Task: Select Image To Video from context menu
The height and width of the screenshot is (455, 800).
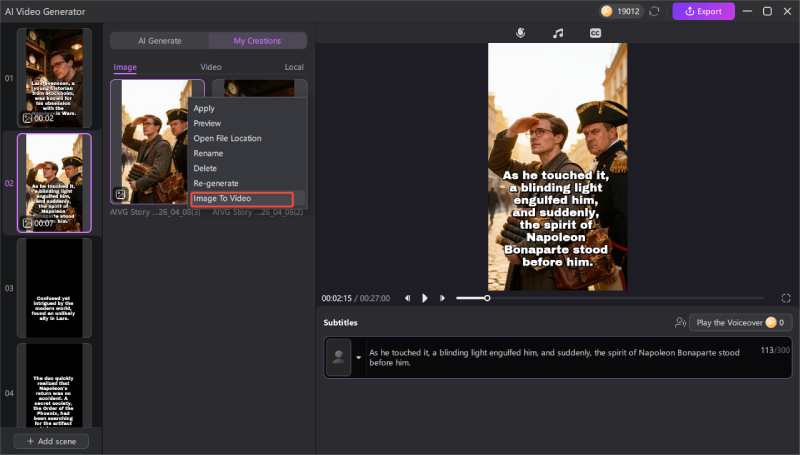Action: 222,199
